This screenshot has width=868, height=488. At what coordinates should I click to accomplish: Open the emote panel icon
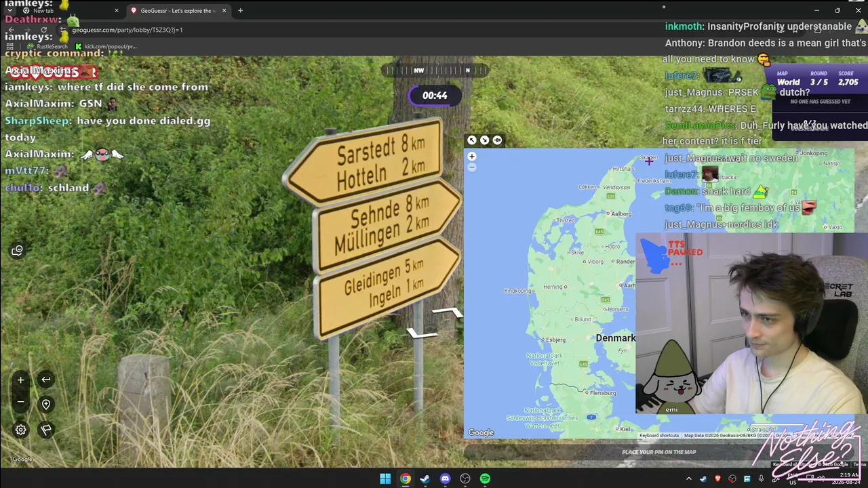point(17,251)
